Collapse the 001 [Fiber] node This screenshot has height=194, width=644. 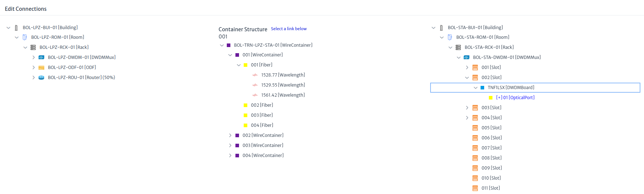(239, 65)
